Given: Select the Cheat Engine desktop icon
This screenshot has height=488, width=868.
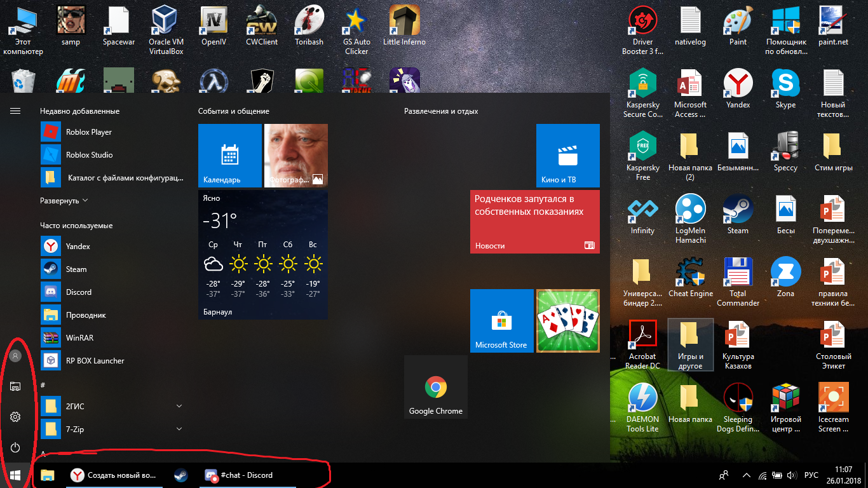Looking at the screenshot, I should pyautogui.click(x=691, y=278).
